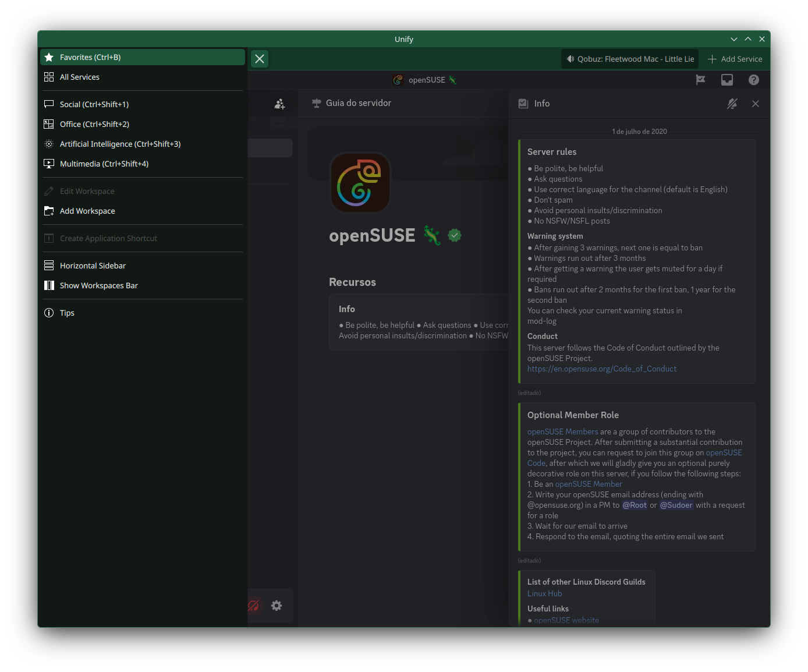Click the Multimedia play icon
Viewport: 808px width, 672px height.
coord(49,164)
